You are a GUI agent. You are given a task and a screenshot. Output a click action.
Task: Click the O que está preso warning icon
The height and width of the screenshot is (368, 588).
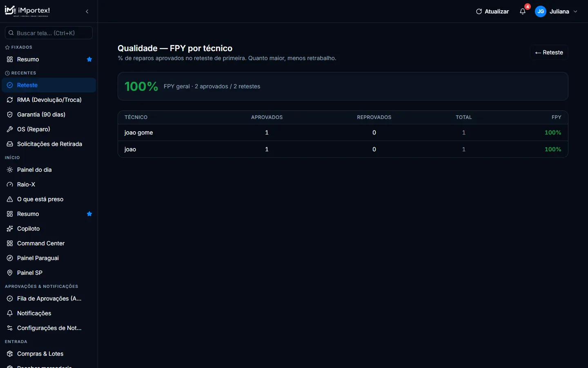click(x=10, y=199)
